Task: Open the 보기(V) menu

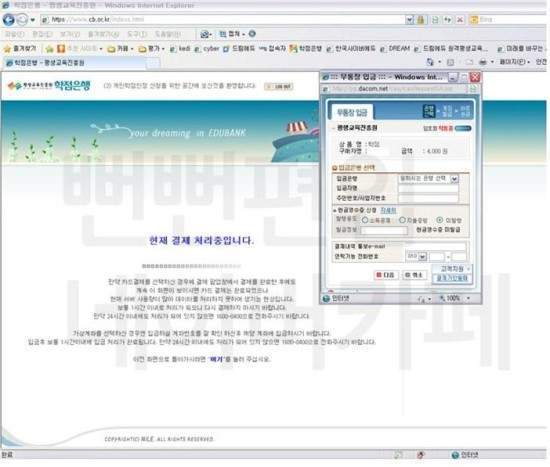Action: pyautogui.click(x=70, y=34)
